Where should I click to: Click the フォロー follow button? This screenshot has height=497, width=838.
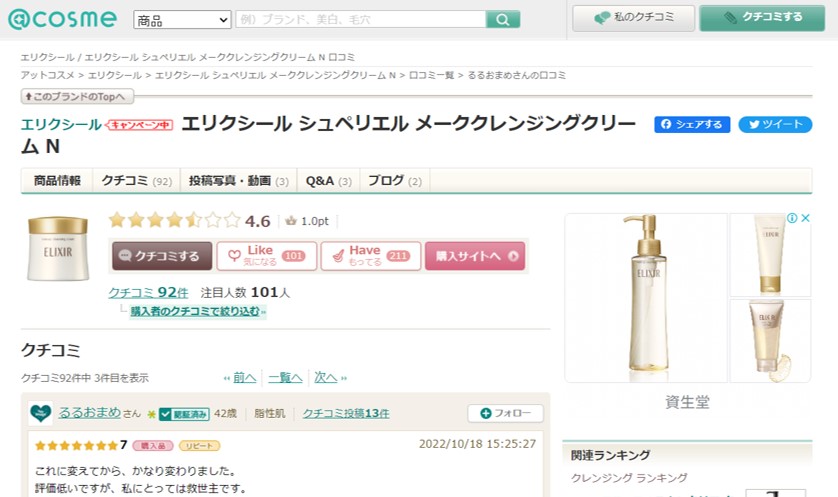(x=506, y=413)
